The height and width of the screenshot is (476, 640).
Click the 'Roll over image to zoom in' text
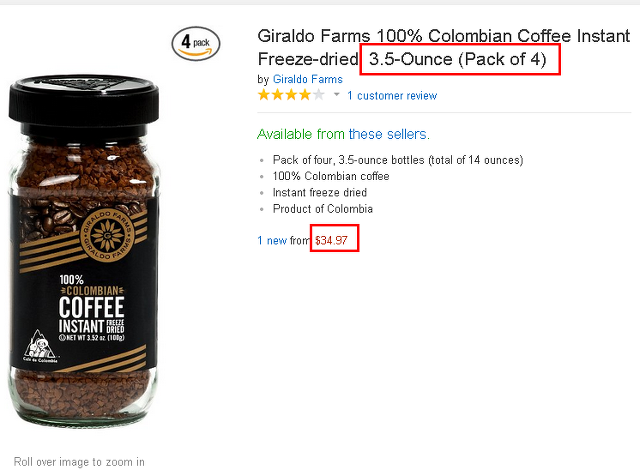79,462
